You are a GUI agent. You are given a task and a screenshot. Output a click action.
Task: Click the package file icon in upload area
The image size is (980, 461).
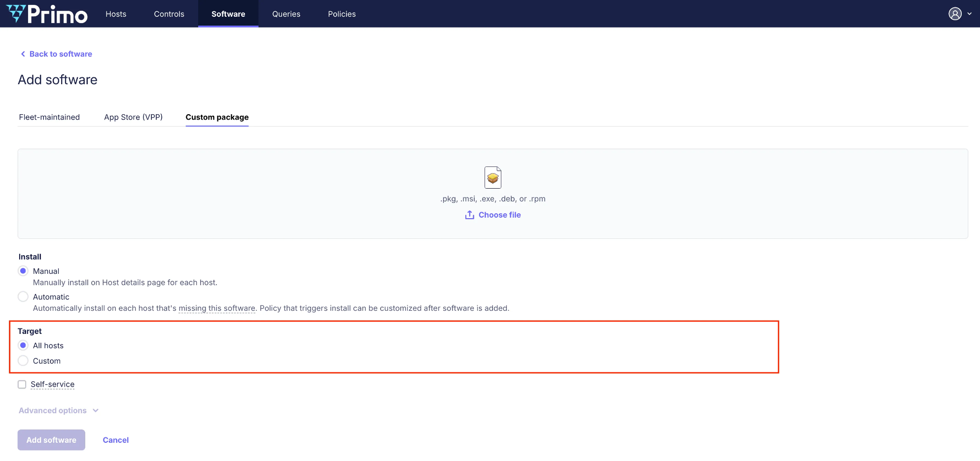coord(492,178)
